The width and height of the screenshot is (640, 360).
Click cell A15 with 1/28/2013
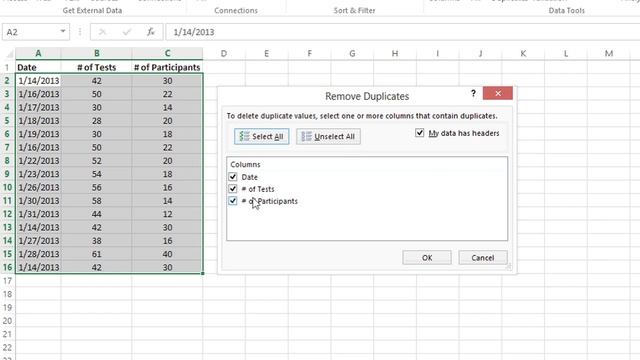click(38, 254)
